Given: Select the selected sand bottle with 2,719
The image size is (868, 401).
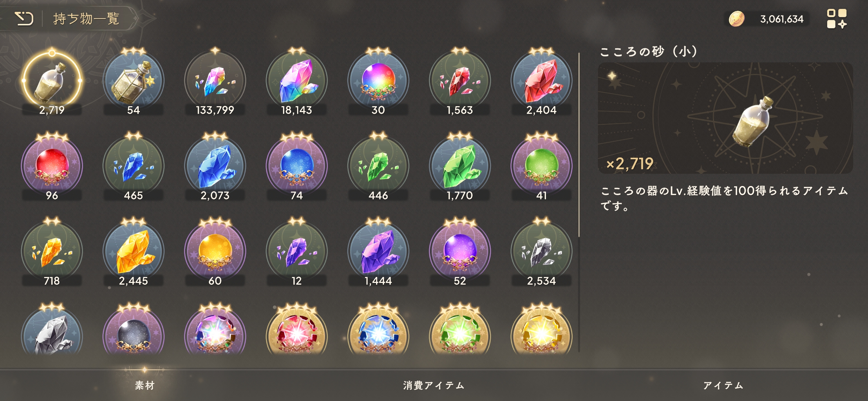Looking at the screenshot, I should point(52,81).
